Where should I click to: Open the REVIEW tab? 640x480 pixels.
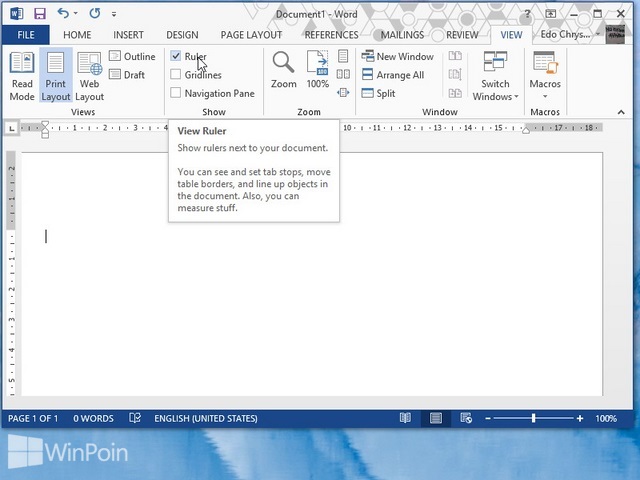coord(462,35)
